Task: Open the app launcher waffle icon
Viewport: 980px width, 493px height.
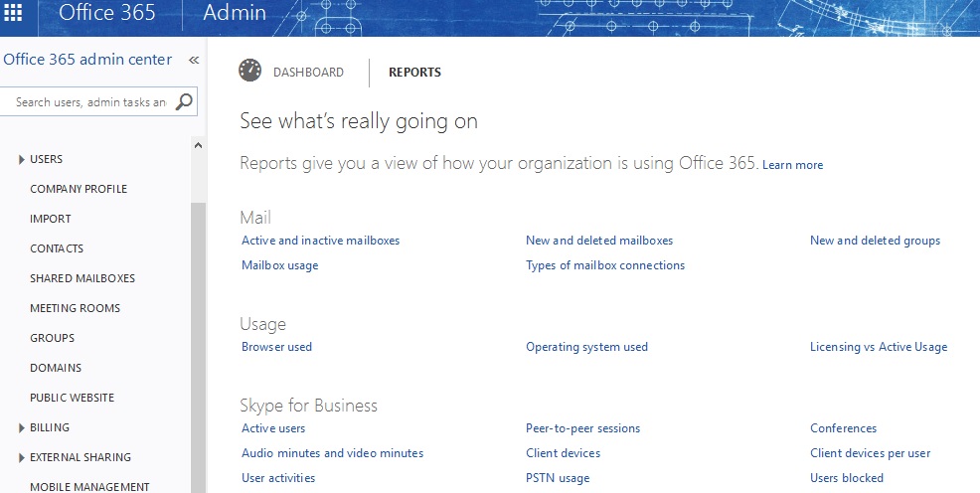Action: click(x=13, y=12)
